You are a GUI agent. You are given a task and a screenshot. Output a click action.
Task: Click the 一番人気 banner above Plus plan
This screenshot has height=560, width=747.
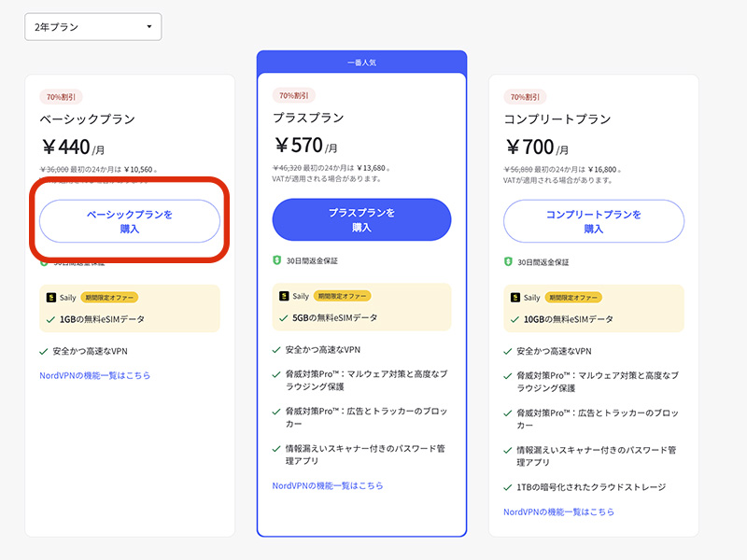tap(361, 63)
